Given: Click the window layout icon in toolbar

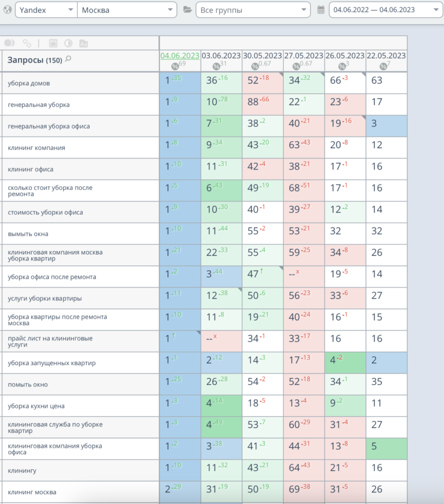Looking at the screenshot, I should [53, 43].
